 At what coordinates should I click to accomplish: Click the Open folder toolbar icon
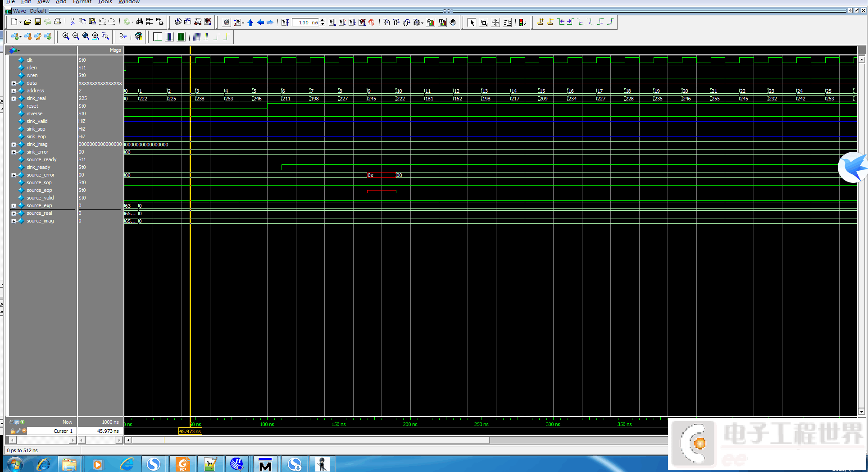(27, 22)
